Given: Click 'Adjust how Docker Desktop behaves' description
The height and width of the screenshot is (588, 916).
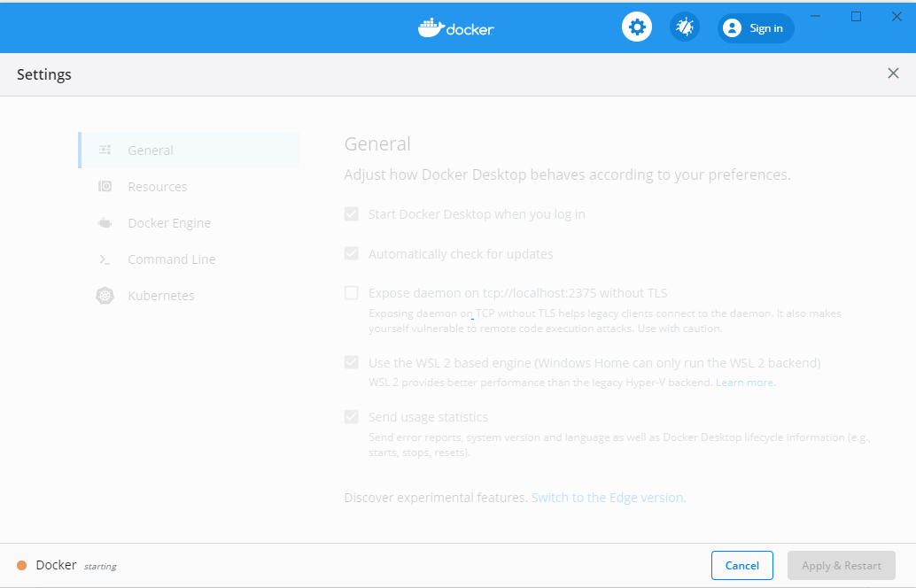Looking at the screenshot, I should coord(567,174).
